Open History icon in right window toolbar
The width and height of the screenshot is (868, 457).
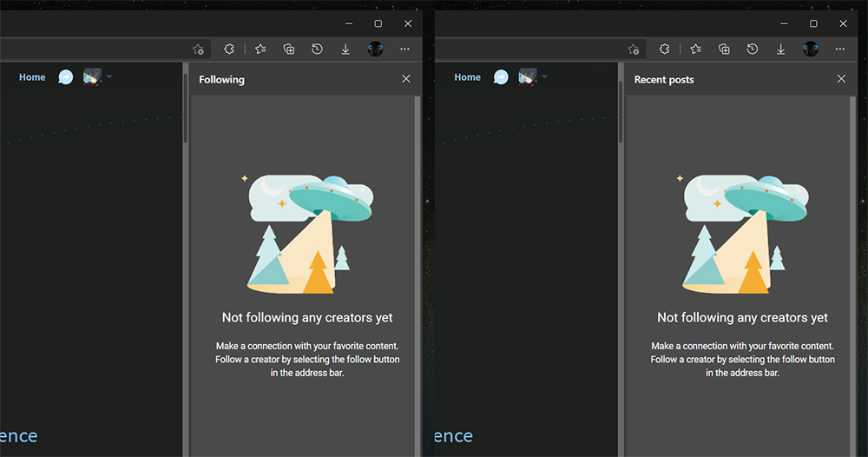753,49
